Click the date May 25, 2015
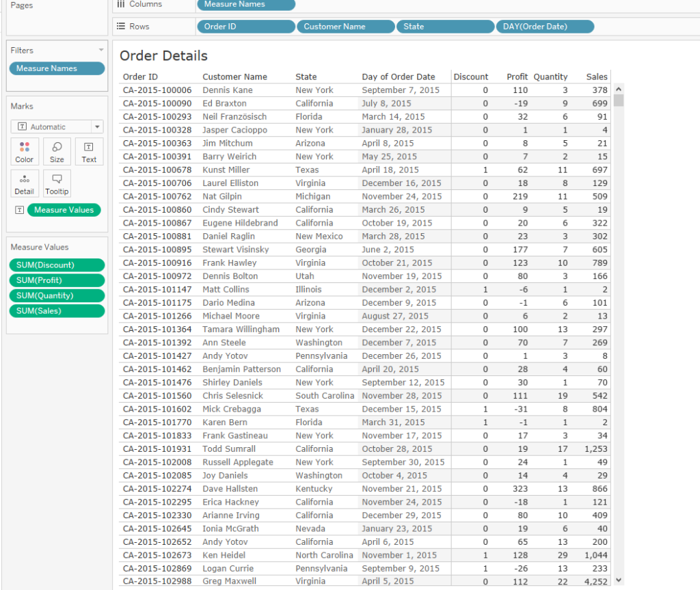The width and height of the screenshot is (700, 590). 389,157
